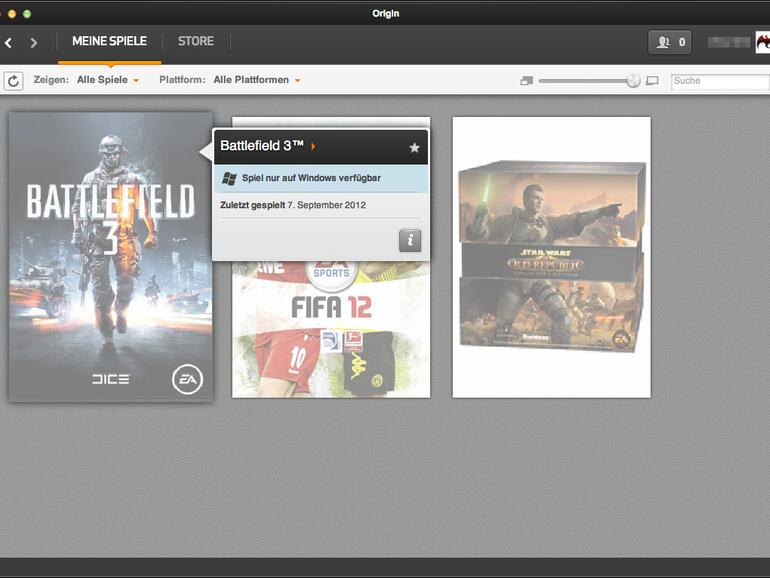Image resolution: width=770 pixels, height=578 pixels.
Task: Focus the Suche search field
Action: click(x=720, y=81)
